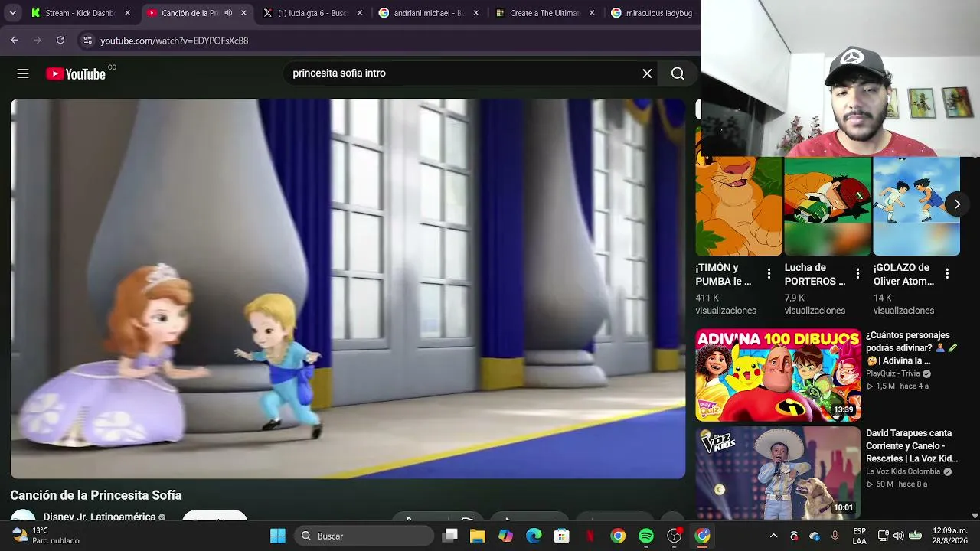Select the Canción de la Princesita tab
980x551 pixels.
click(x=198, y=13)
